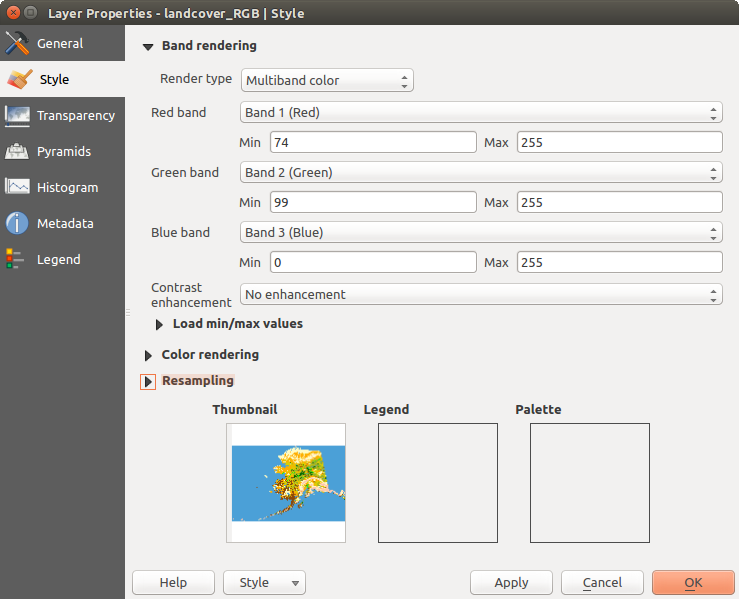The height and width of the screenshot is (599, 739).
Task: Click the Pyramids icon in sidebar
Action: (17, 152)
